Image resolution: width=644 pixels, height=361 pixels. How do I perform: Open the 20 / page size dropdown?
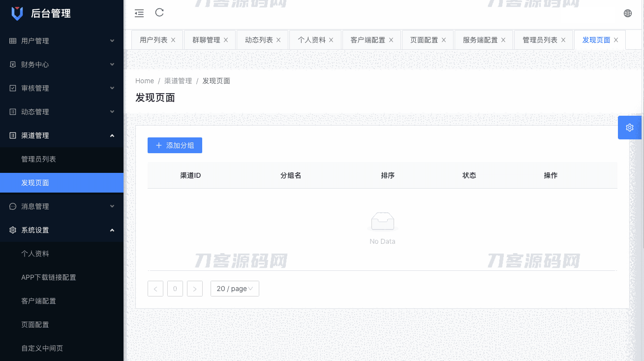tap(235, 288)
